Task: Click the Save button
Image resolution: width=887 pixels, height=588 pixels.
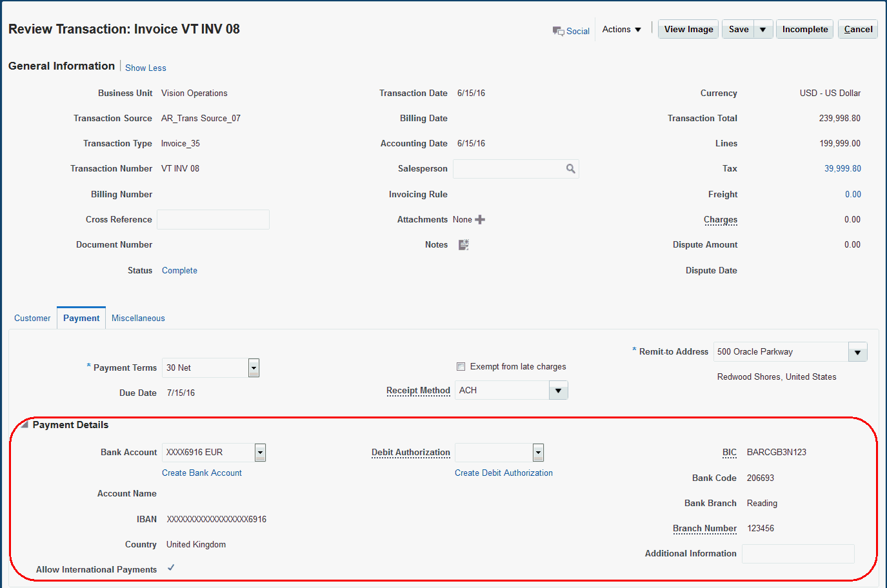Action: (x=739, y=30)
